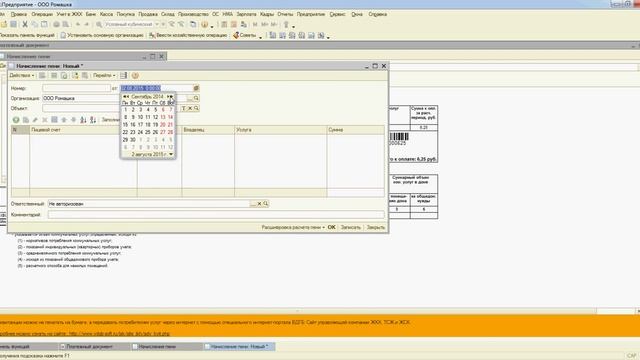
Task: Open selection ellipsis button of Ответственный field
Action: [x=253, y=204]
